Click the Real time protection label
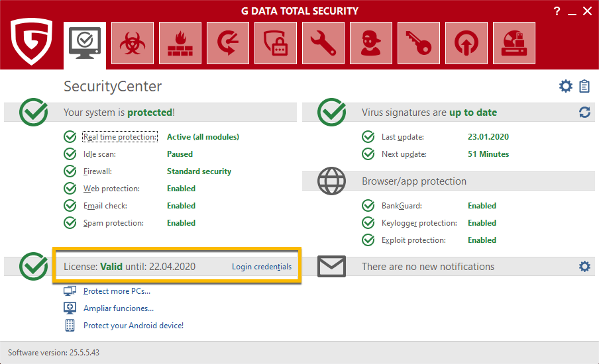Screen dimensions: 599x364 coord(120,137)
